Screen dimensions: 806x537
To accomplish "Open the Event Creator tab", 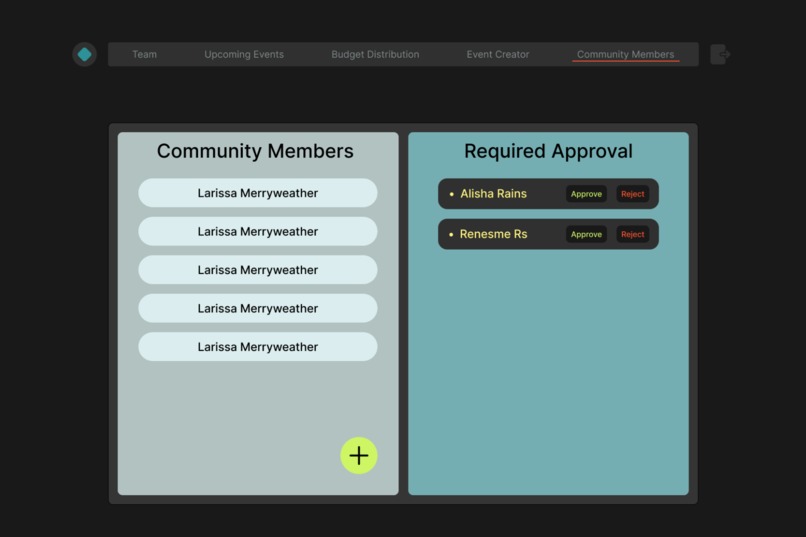I will pos(498,54).
